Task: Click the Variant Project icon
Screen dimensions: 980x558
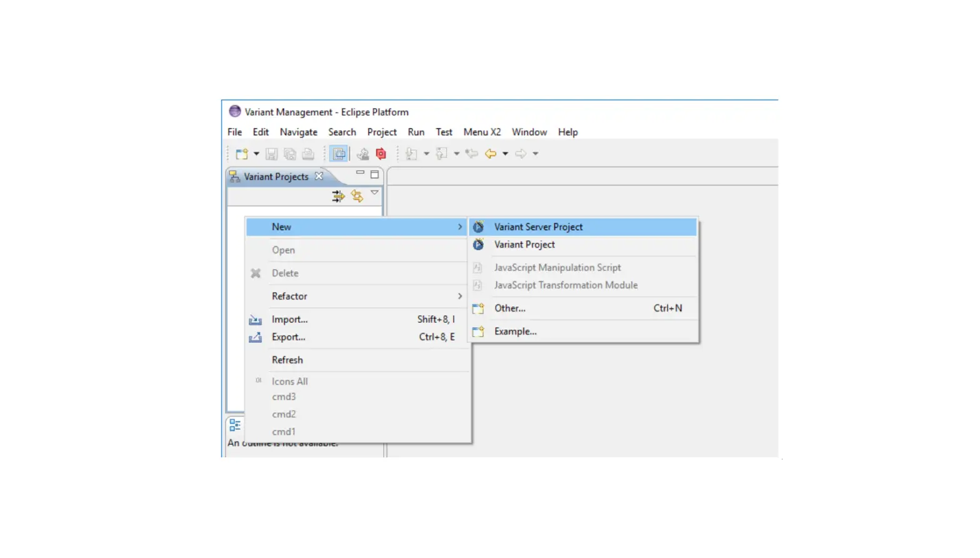Action: pyautogui.click(x=479, y=244)
